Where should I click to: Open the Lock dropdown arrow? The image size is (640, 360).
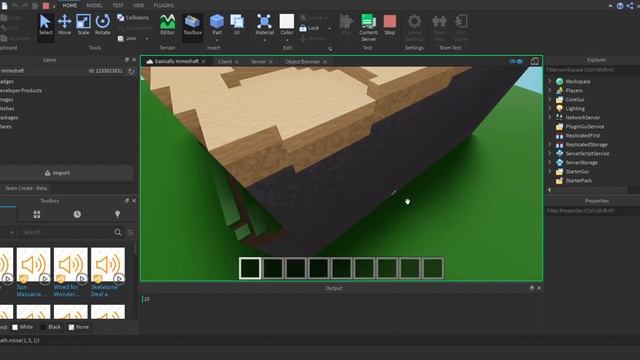coord(329,28)
